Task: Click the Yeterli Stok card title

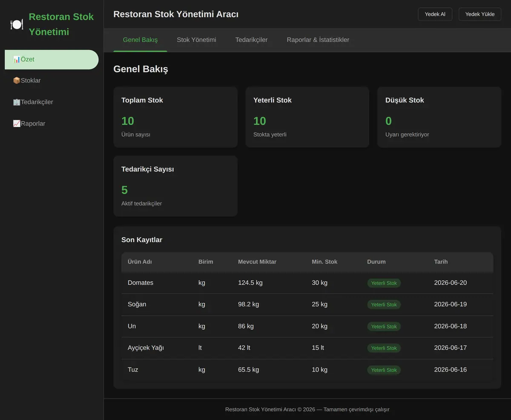Action: (273, 100)
